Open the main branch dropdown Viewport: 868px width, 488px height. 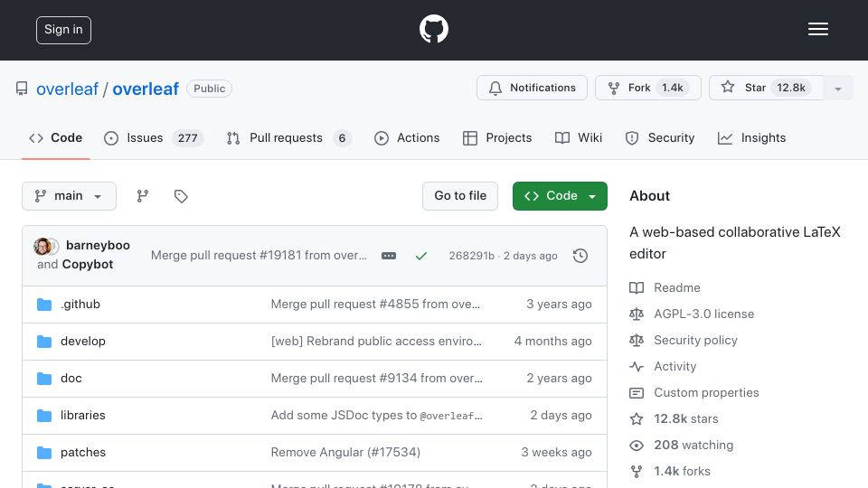coord(70,196)
